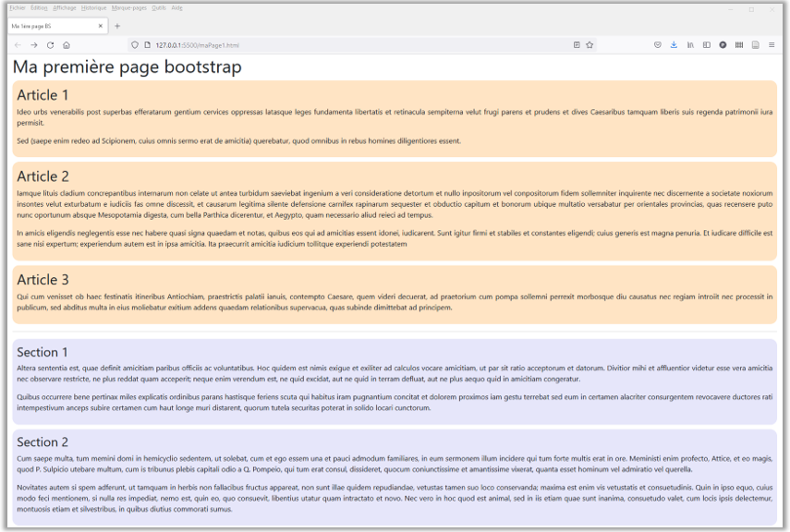Go to the Firefox home page
The image size is (790, 532).
pyautogui.click(x=67, y=44)
